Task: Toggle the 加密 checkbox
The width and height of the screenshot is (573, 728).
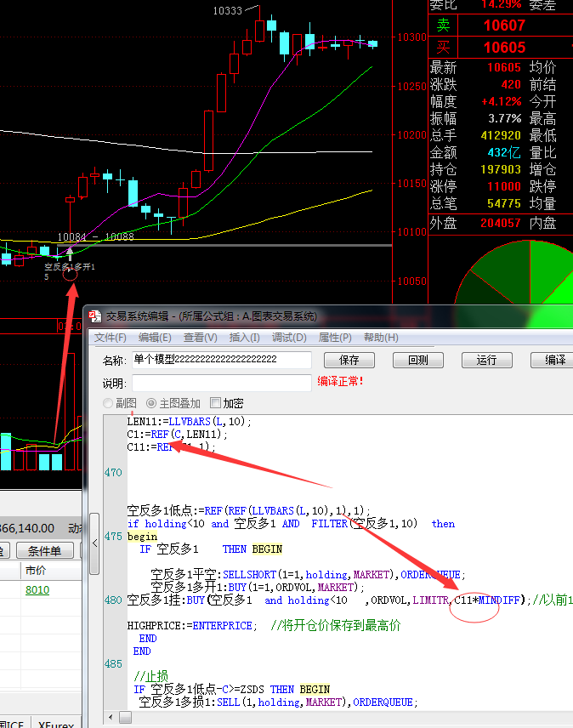Action: coord(215,402)
